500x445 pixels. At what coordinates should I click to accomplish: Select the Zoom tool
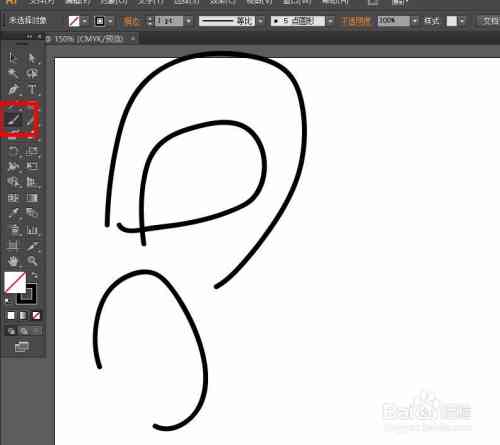(32, 261)
